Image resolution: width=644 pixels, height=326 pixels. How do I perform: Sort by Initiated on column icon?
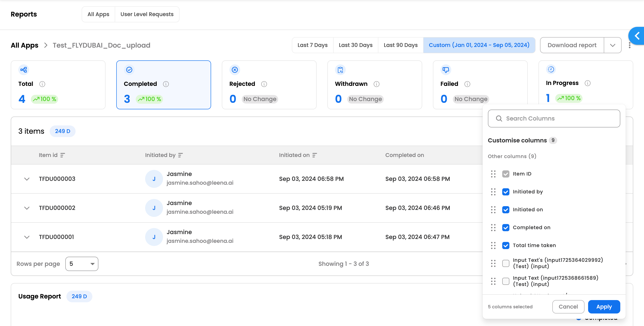[x=314, y=155]
